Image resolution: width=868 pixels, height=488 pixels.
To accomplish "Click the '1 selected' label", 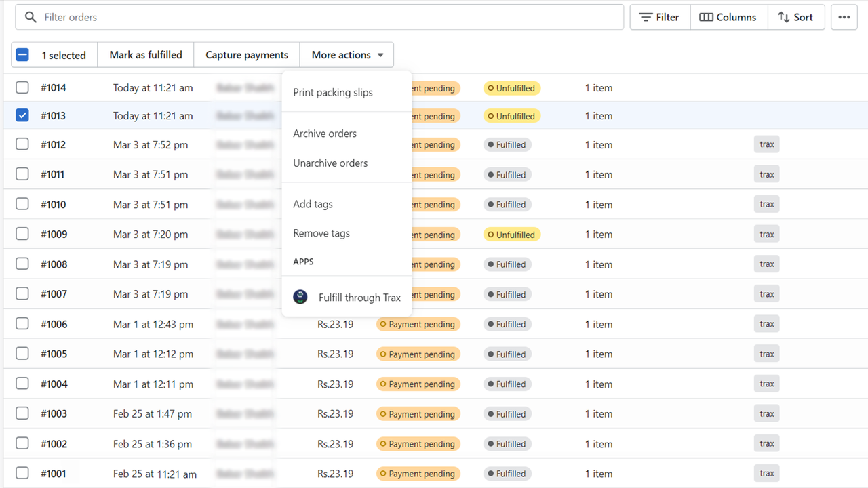I will pos(64,56).
